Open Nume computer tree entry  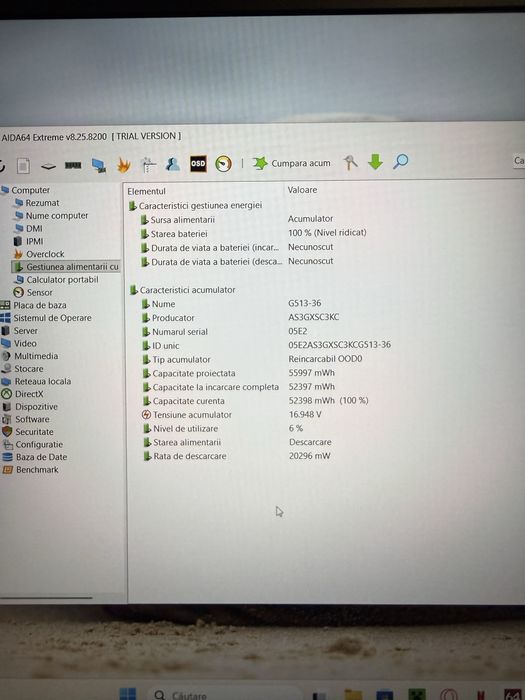tap(51, 216)
